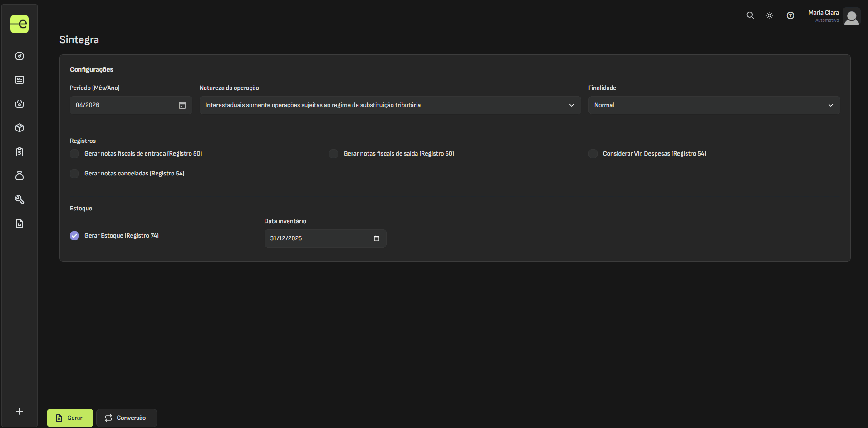Open the contact card icon in sidebar
Image resolution: width=868 pixels, height=428 pixels.
[20, 80]
